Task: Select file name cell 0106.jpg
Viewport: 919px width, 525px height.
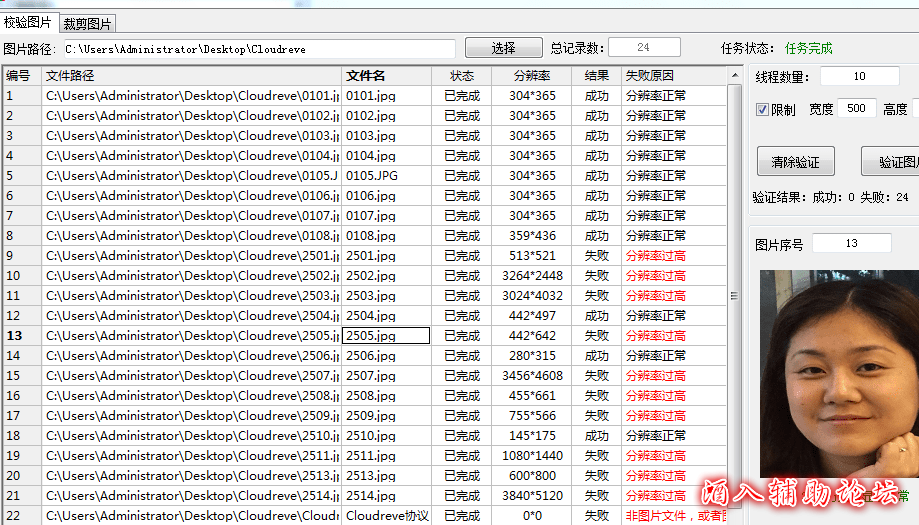Action: pyautogui.click(x=386, y=196)
